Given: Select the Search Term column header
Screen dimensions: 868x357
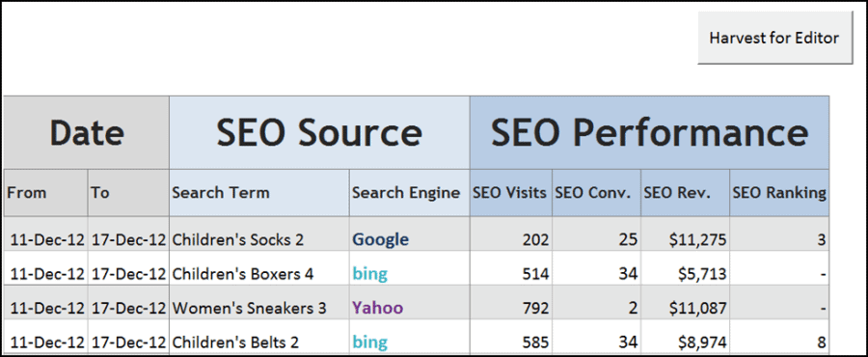Looking at the screenshot, I should point(259,193).
